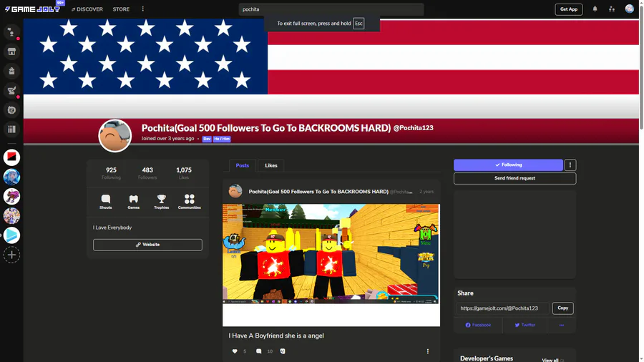The image size is (644, 362).
Task: Open the sticker face icon in sidebar
Action: [11, 109]
